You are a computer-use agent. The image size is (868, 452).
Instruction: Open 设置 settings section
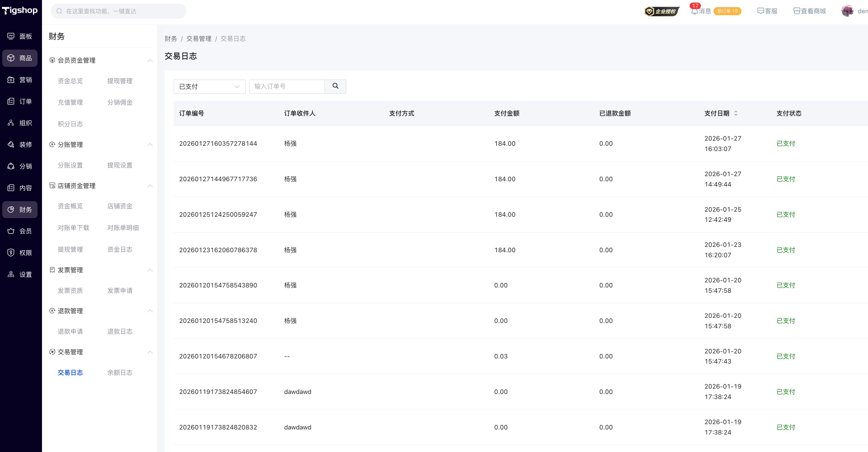pyautogui.click(x=20, y=274)
